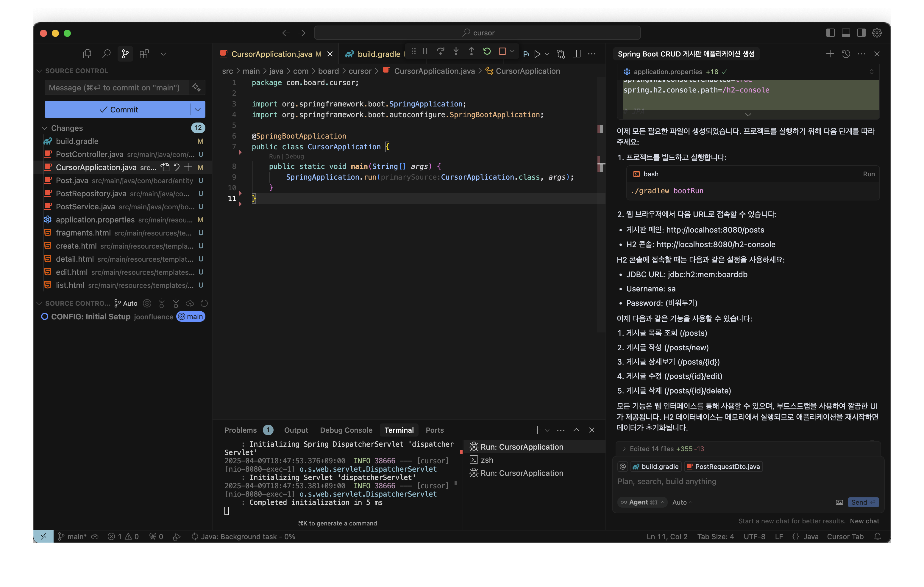Open the Explorer view icon
Screen dimensions: 924x587
pos(87,54)
